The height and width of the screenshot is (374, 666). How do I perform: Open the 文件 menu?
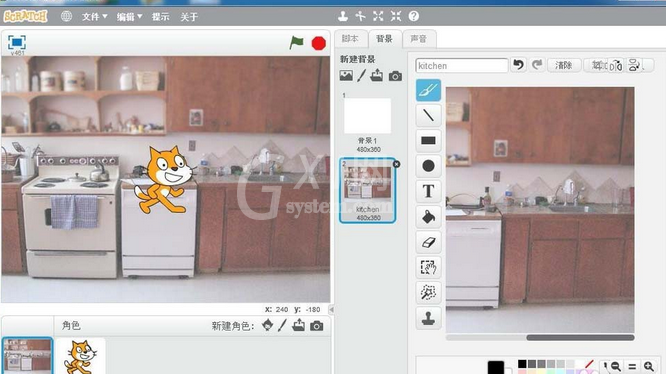point(94,17)
